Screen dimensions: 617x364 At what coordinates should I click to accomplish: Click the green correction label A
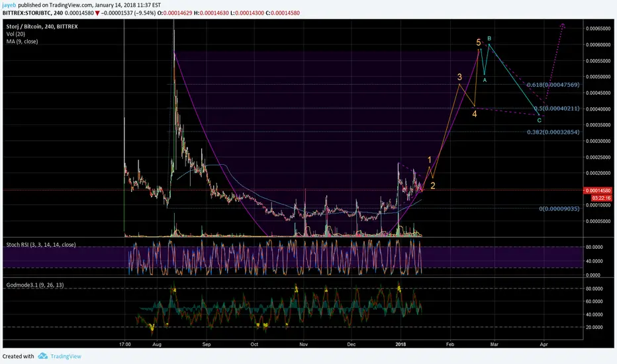[485, 80]
